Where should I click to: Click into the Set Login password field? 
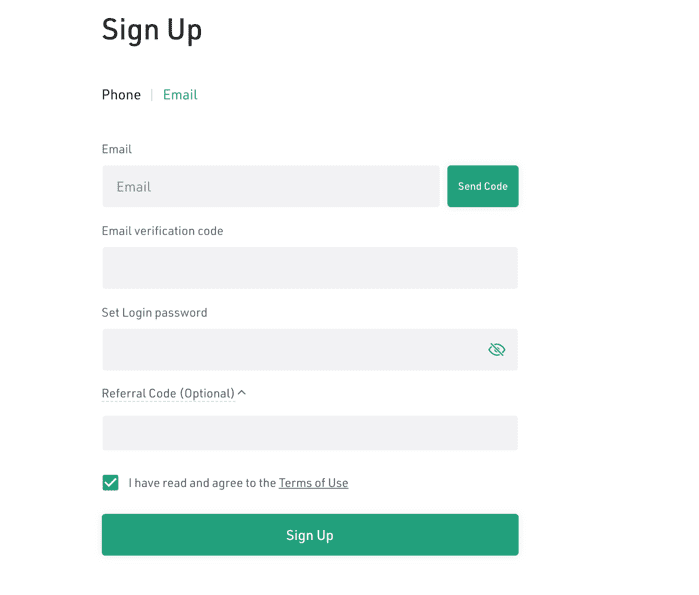point(290,350)
